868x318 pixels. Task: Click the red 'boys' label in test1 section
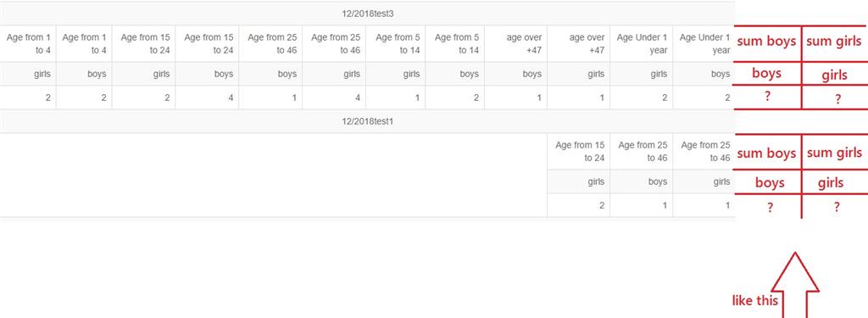point(770,182)
